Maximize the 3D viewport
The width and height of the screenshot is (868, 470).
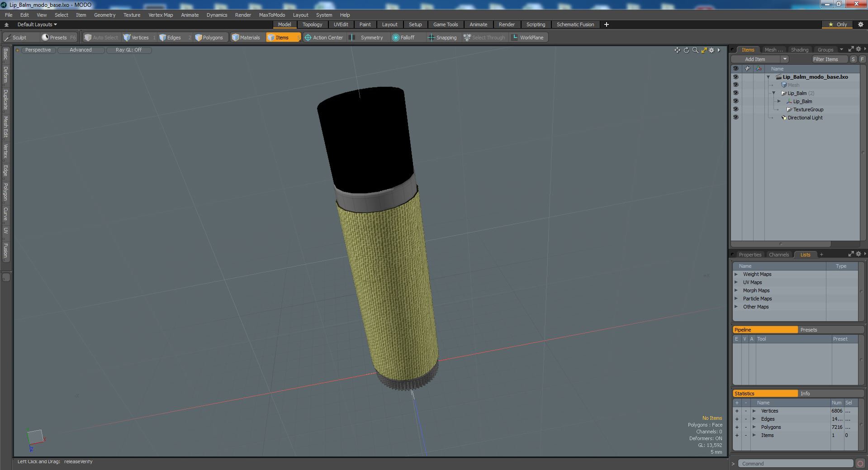point(704,50)
